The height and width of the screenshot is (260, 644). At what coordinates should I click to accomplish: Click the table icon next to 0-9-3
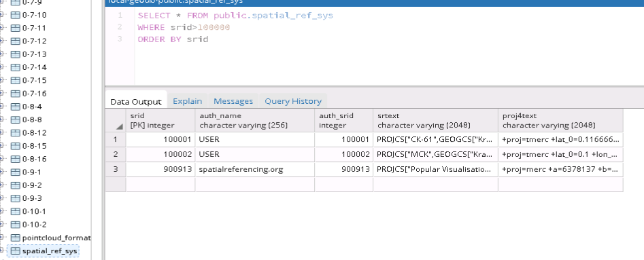15,198
